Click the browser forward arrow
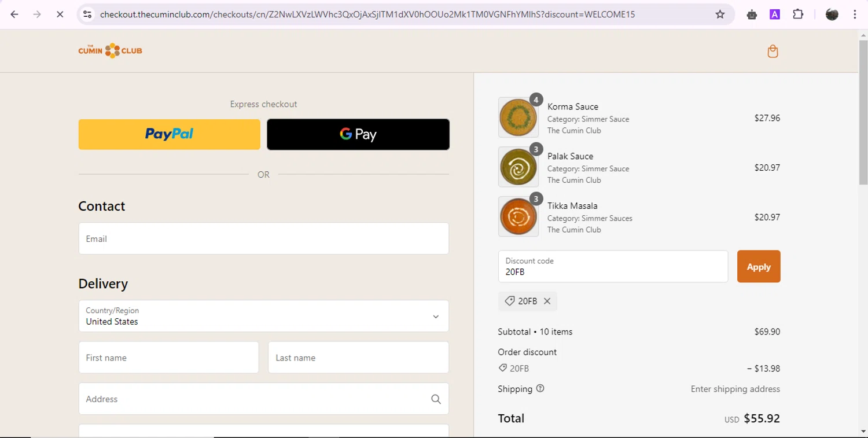This screenshot has height=438, width=868. pyautogui.click(x=37, y=14)
